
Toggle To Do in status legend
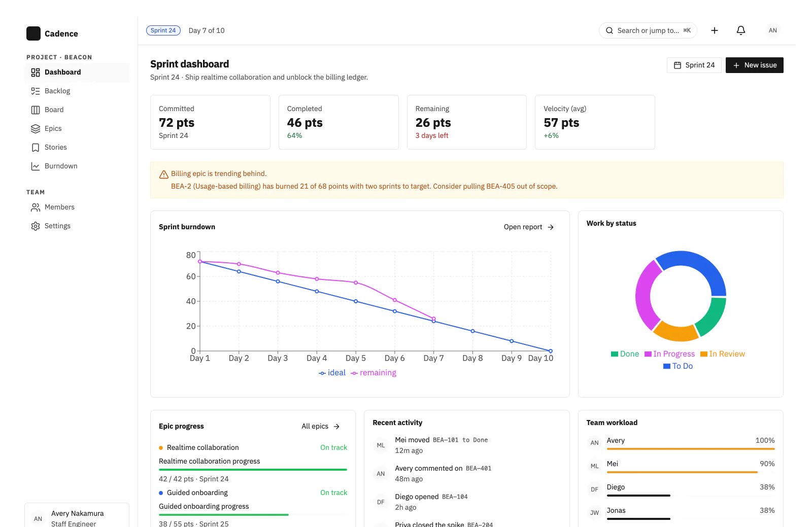(x=678, y=366)
